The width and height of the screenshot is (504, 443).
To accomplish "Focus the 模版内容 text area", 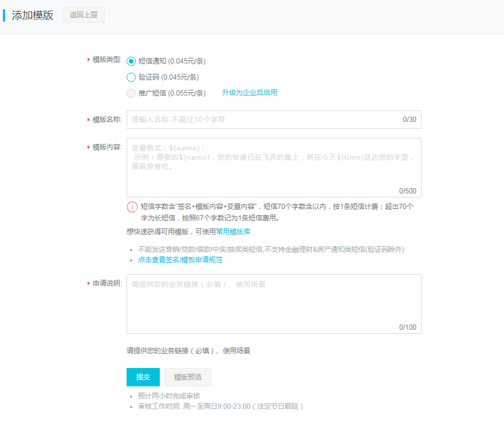I will 274,168.
